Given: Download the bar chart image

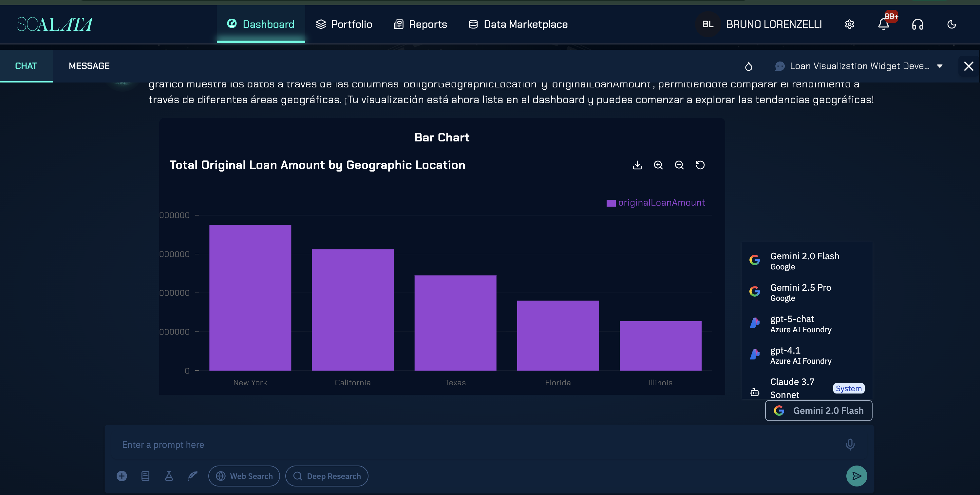Looking at the screenshot, I should pyautogui.click(x=637, y=165).
